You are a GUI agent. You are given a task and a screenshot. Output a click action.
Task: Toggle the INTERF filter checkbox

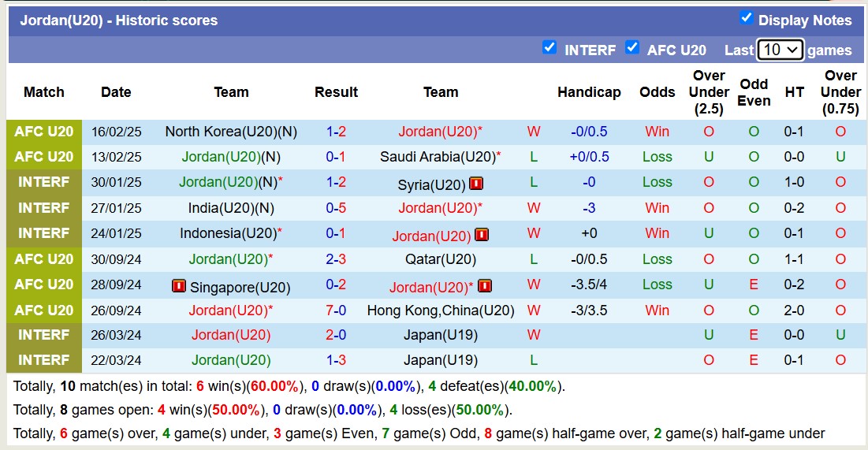[x=549, y=48]
